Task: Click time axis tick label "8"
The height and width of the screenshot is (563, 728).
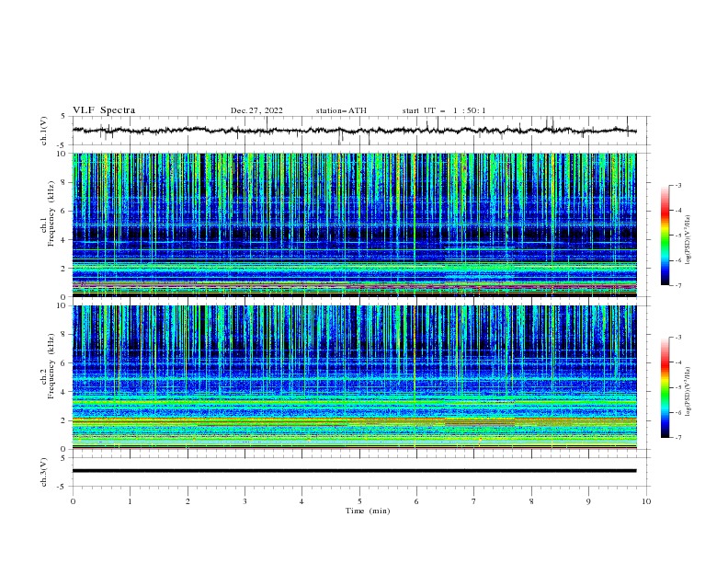Action: (x=531, y=501)
